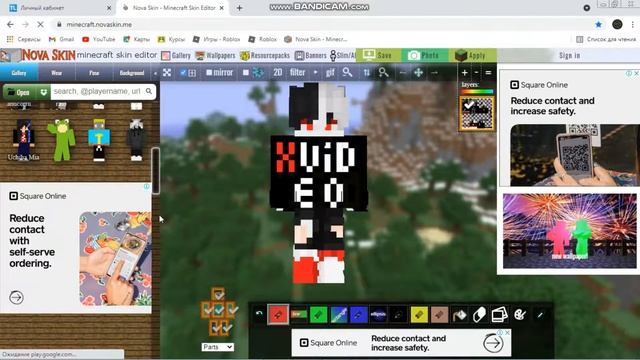The image size is (640, 360).
Task: Click the four-way move arrows icon
Action: 418,73
